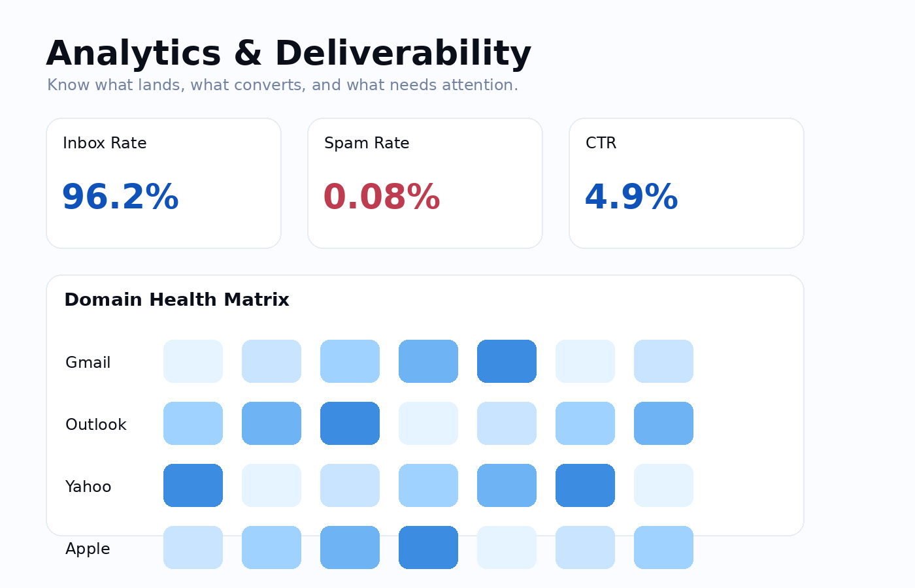This screenshot has width=915, height=588.
Task: Click the Spam Rate metric card
Action: pyautogui.click(x=425, y=183)
